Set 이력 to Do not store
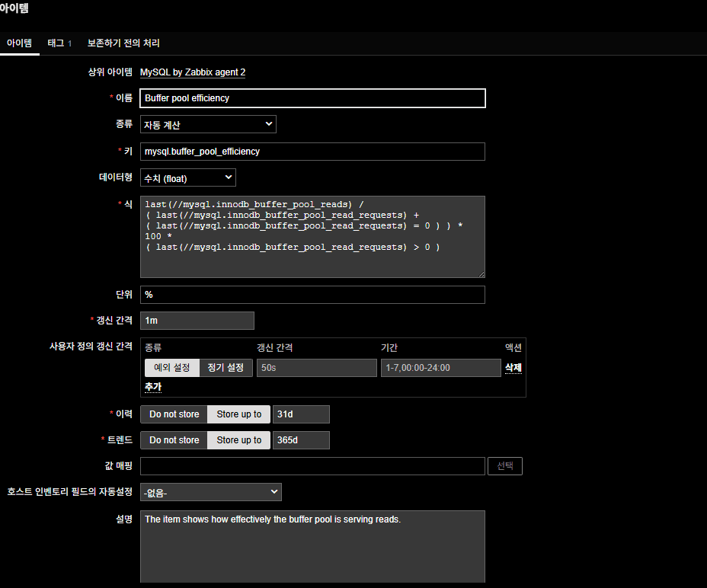This screenshot has width=707, height=588. click(x=174, y=414)
